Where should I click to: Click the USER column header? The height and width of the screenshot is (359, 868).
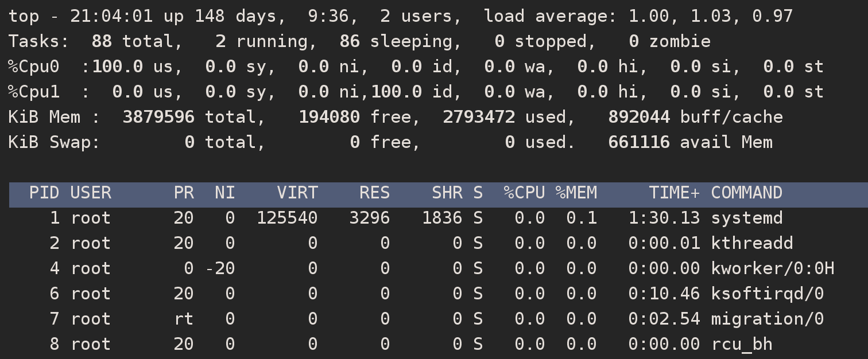[91, 193]
